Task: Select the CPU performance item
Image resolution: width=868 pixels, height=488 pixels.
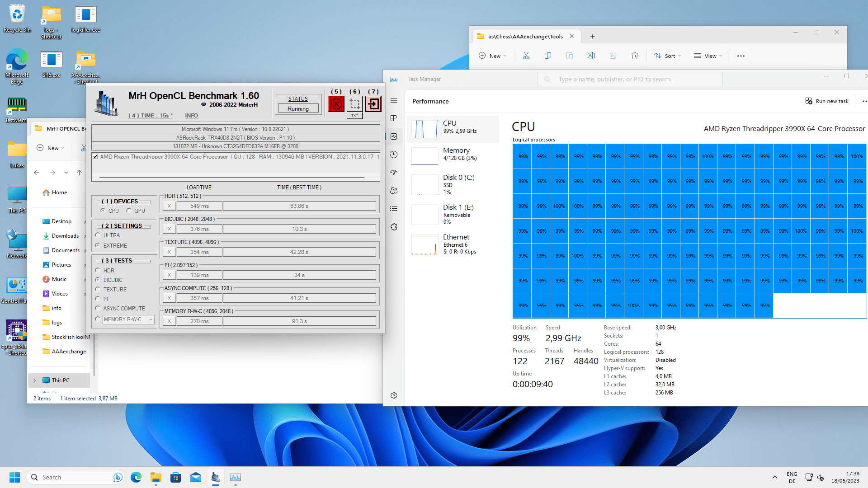Action: (x=453, y=129)
